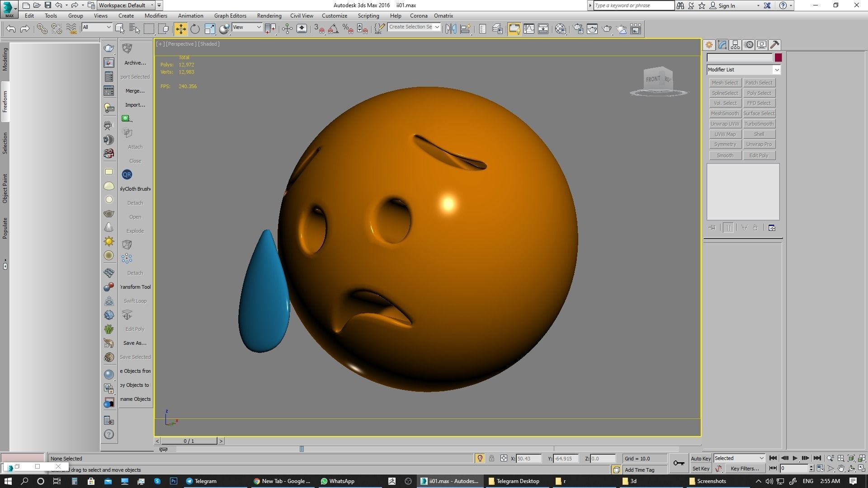
Task: Toggle 3D Snaps on
Action: 319,29
